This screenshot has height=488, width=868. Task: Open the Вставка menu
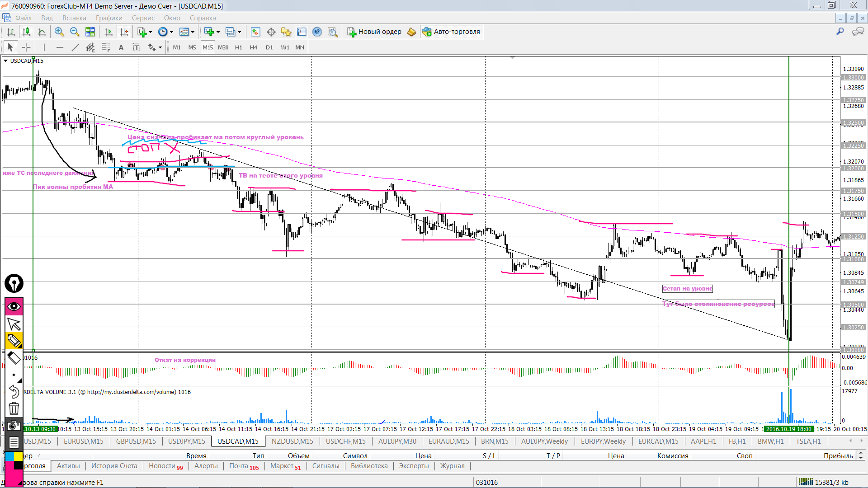pyautogui.click(x=74, y=18)
